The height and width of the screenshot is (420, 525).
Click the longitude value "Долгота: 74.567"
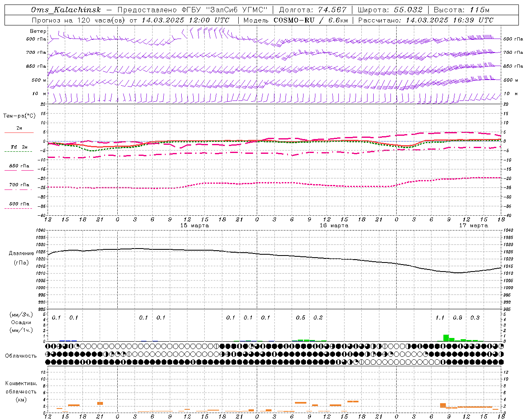pyautogui.click(x=313, y=10)
